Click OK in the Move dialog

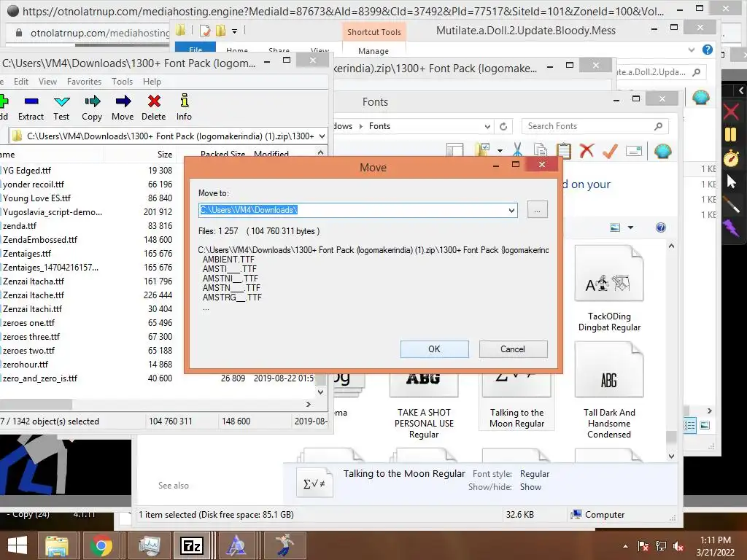click(435, 349)
